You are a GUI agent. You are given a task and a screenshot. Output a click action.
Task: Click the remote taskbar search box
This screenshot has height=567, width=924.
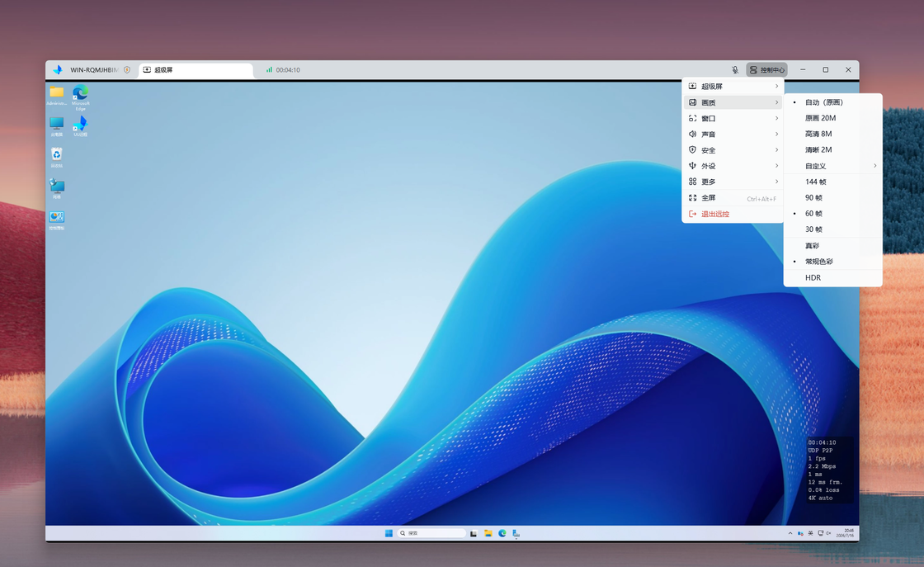pos(431,533)
